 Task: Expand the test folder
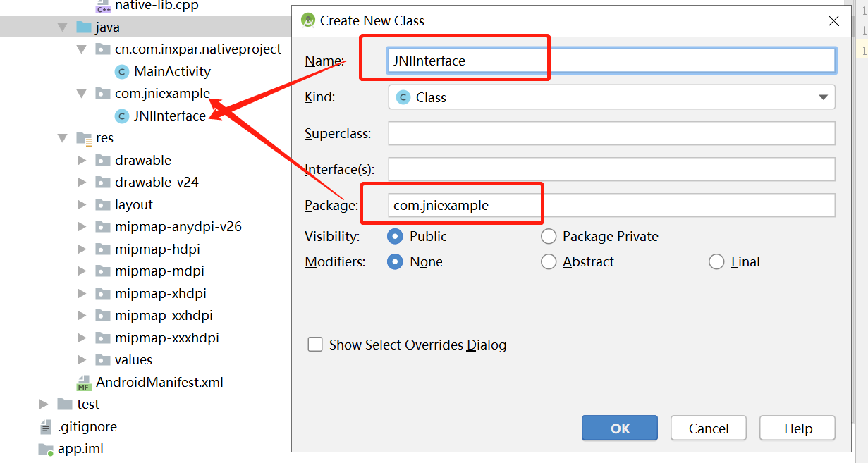point(44,404)
